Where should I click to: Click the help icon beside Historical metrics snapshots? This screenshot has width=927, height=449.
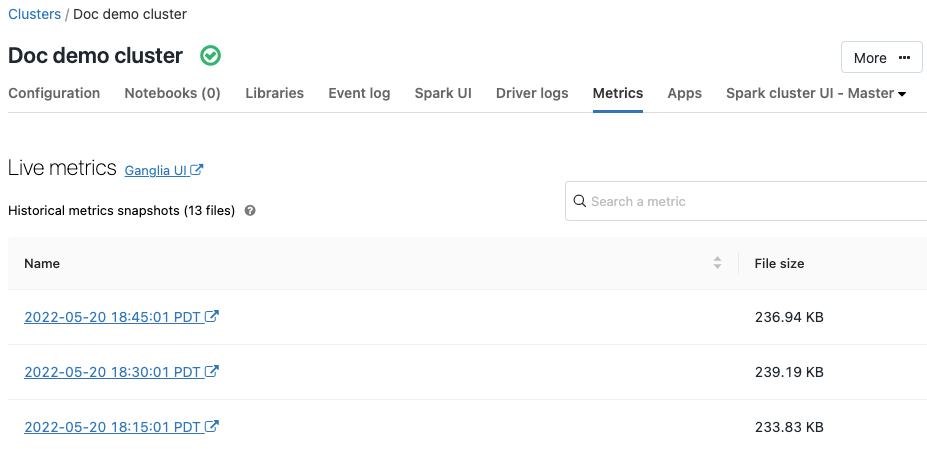click(x=250, y=211)
